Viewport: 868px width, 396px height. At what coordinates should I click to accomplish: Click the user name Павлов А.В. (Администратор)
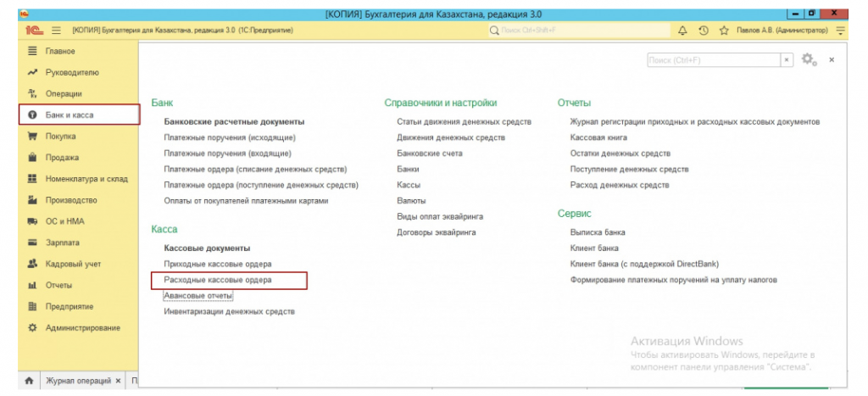click(782, 31)
